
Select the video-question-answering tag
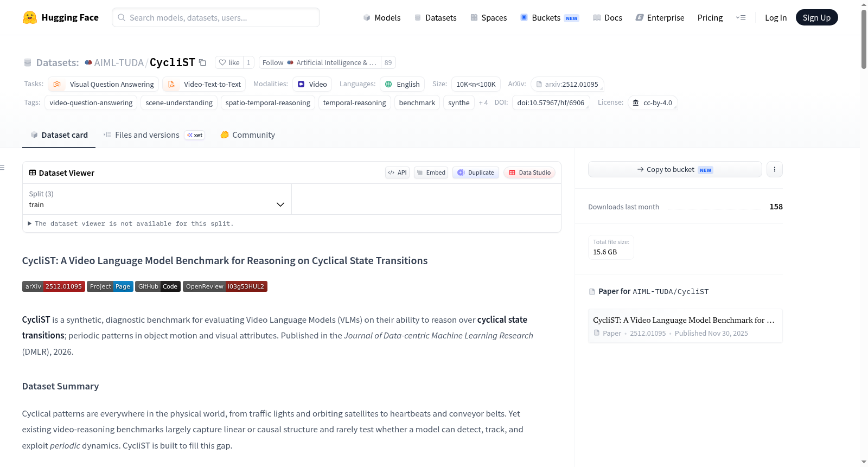click(x=91, y=103)
